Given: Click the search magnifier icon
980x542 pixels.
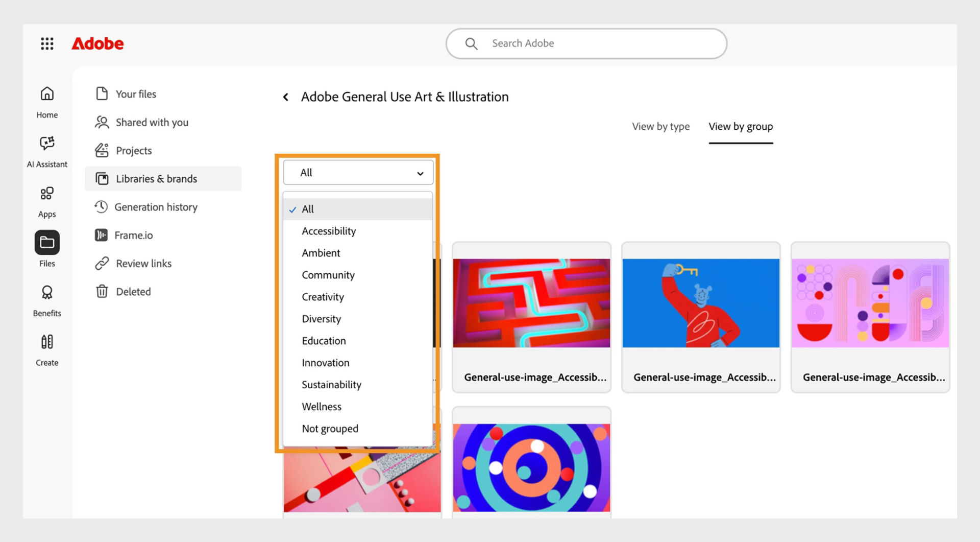Looking at the screenshot, I should click(471, 44).
